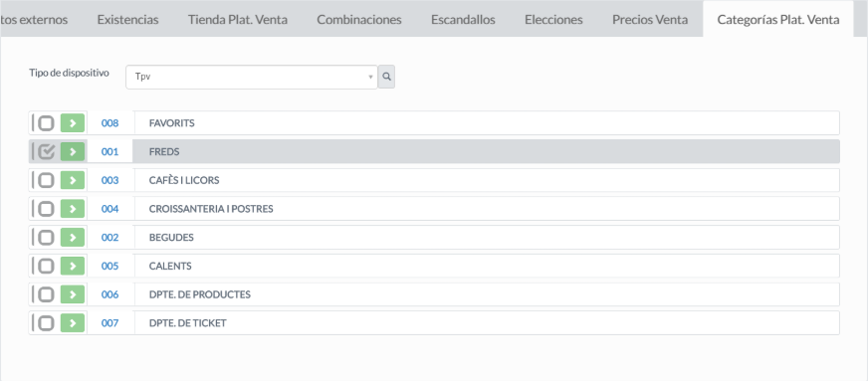The image size is (868, 381).
Task: Select the DPTE. DE PRODUCTES name
Action: pyautogui.click(x=200, y=294)
